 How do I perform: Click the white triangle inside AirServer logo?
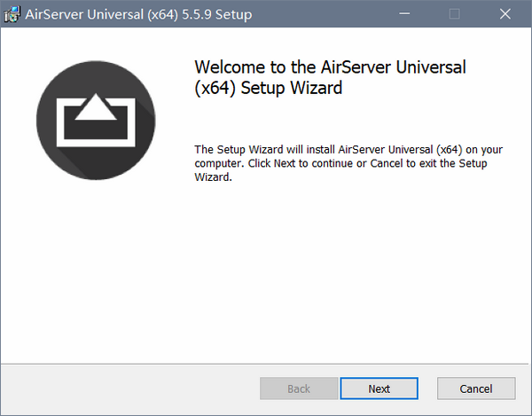[95, 107]
